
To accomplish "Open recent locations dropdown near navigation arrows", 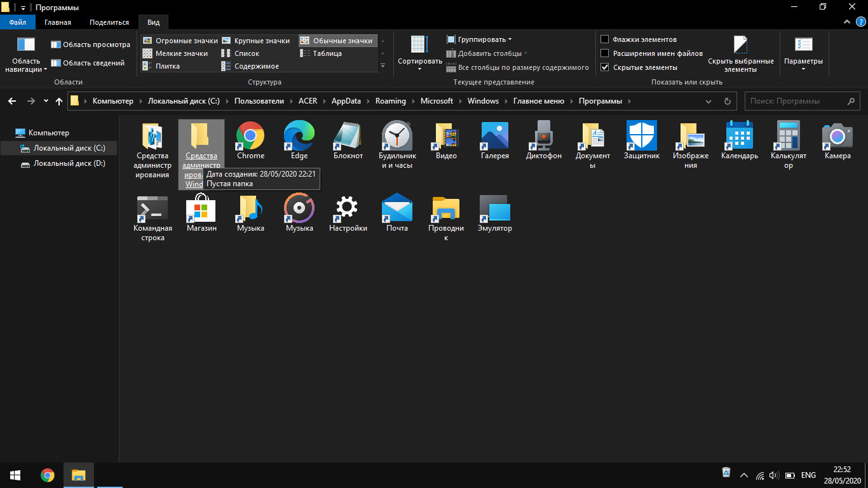I will coord(46,101).
